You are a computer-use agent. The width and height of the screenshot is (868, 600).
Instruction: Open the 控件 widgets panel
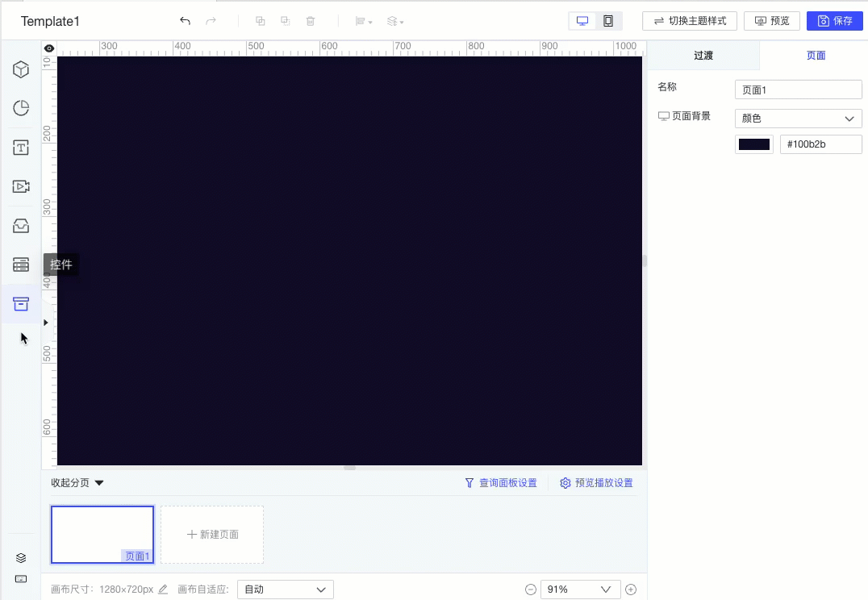click(x=20, y=303)
